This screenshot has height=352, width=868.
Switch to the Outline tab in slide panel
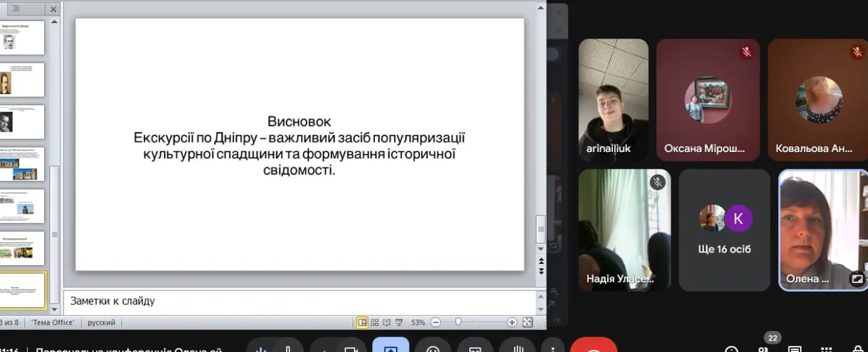tap(15, 9)
